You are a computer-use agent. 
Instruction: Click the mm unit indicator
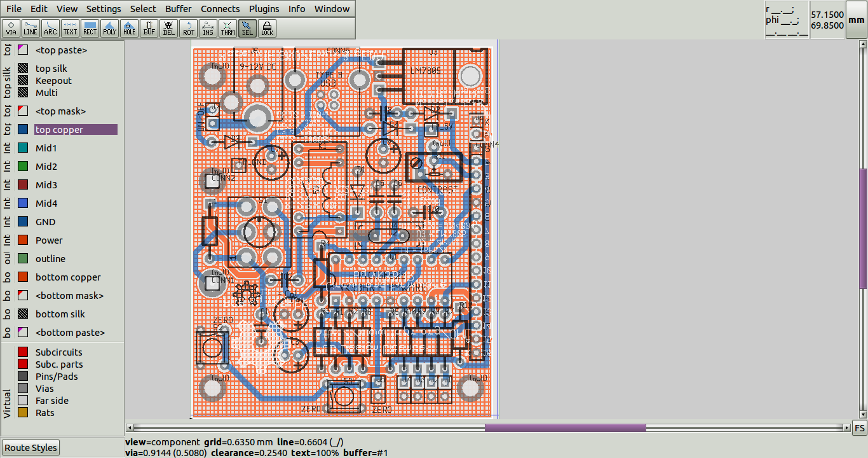tap(855, 19)
